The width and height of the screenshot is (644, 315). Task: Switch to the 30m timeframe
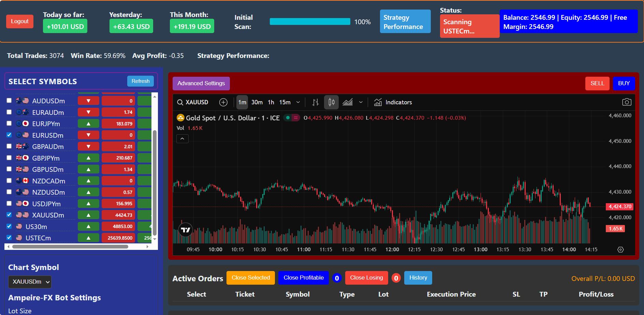pos(257,102)
